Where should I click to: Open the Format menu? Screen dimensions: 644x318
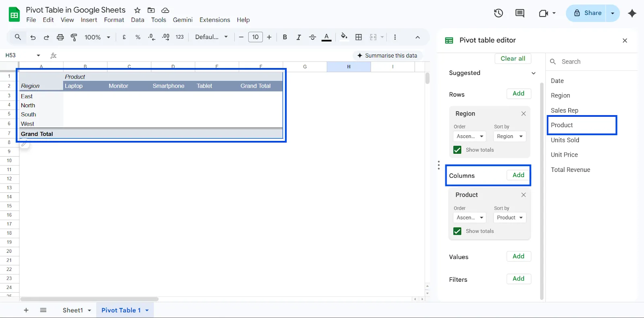[114, 20]
